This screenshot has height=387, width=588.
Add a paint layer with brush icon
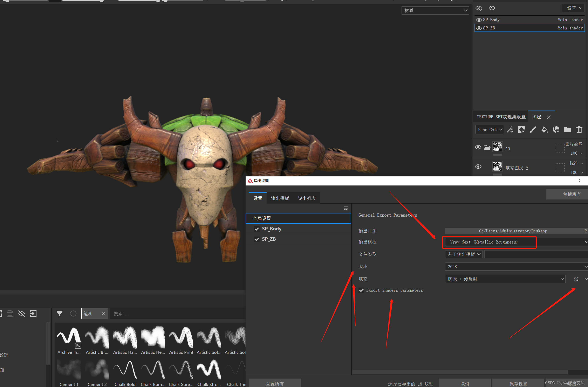pos(533,129)
